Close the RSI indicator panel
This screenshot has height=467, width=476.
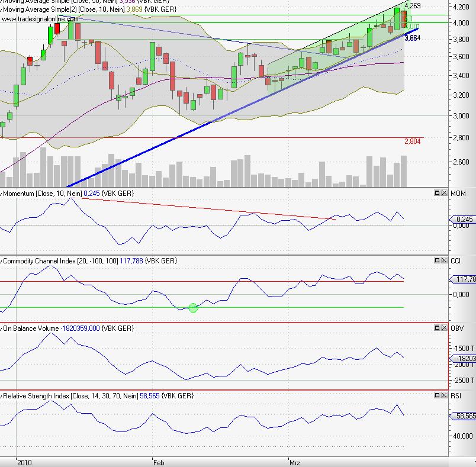pyautogui.click(x=444, y=395)
